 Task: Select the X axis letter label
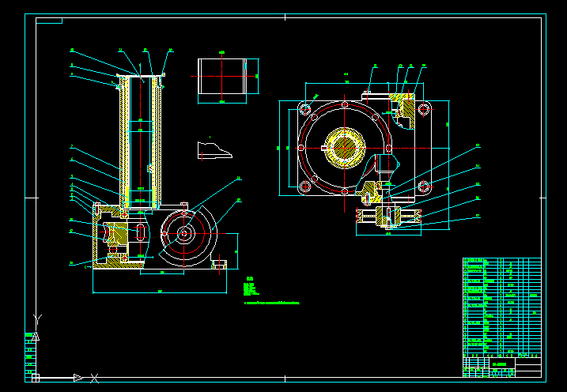pos(94,379)
